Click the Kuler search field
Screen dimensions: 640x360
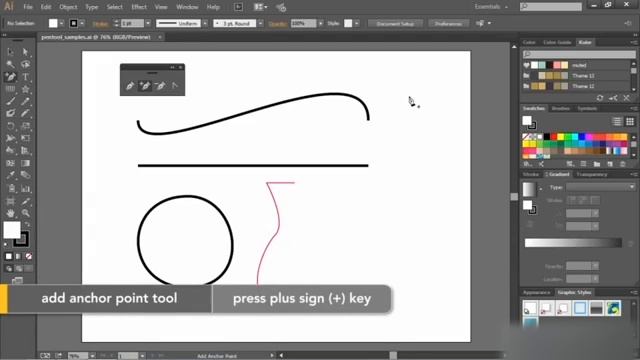[x=579, y=54]
